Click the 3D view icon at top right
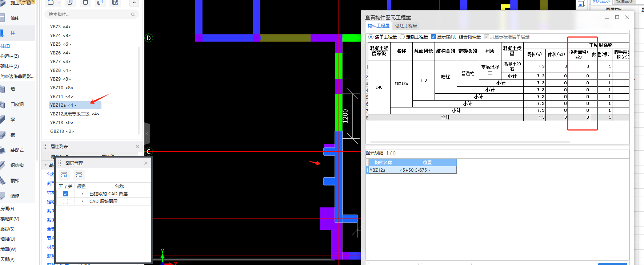The image size is (644, 265). (581, 4)
